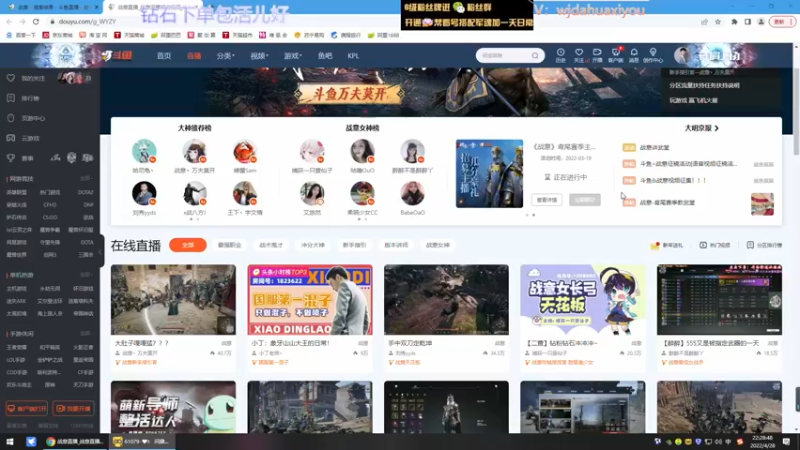Open the 国服第一混子 stream thumbnail
The height and width of the screenshot is (450, 800).
coord(310,299)
